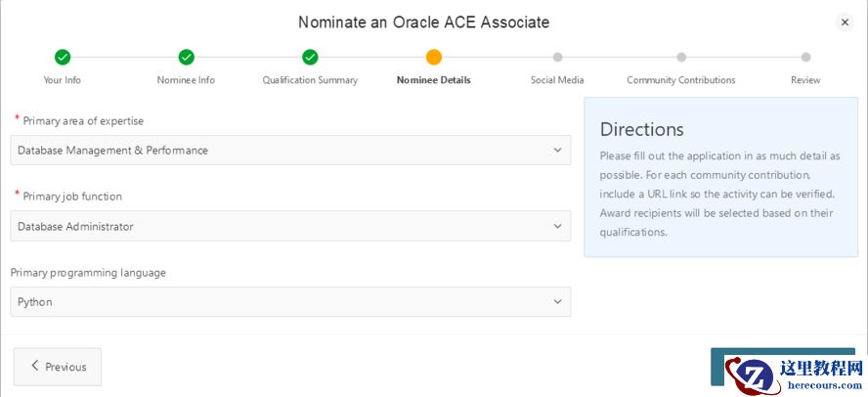Viewport: 868px width, 397px height.
Task: Jump to the Qualification Summary step label
Action: [x=310, y=80]
